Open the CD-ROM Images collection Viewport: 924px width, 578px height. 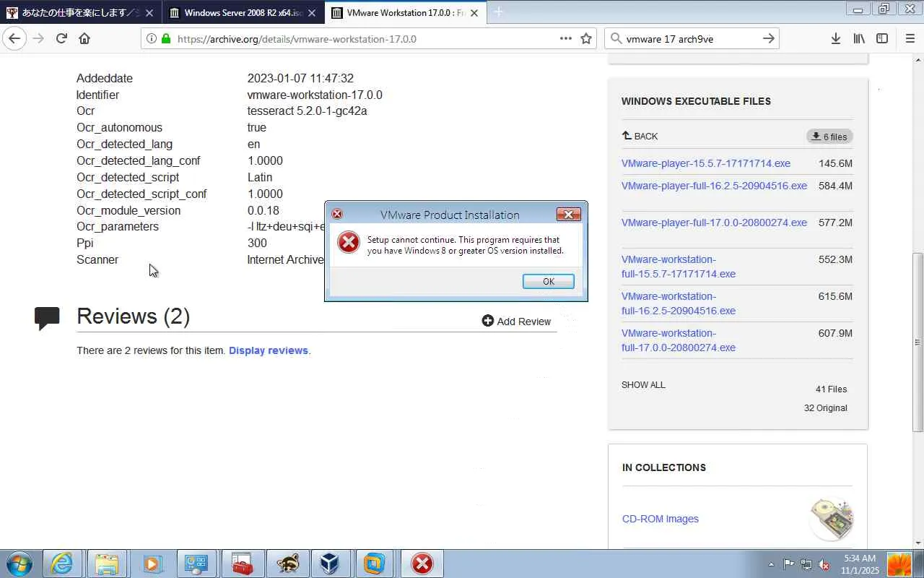click(x=661, y=519)
